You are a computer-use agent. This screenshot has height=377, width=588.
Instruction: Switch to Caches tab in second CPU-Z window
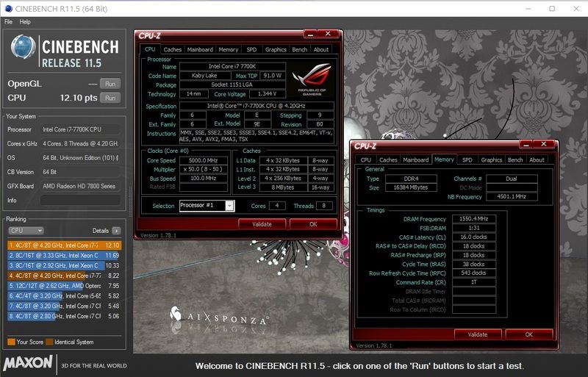(388, 159)
